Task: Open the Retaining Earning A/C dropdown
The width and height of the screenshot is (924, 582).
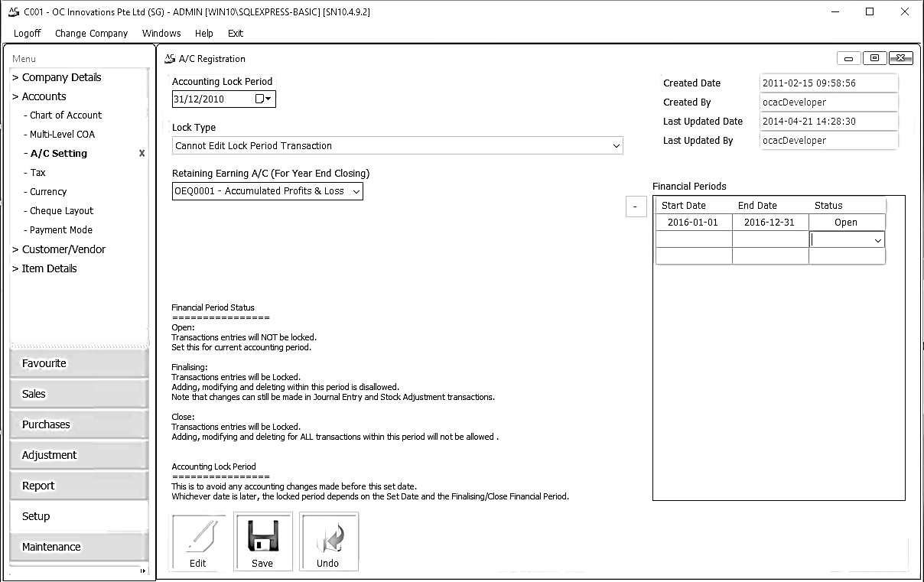Action: click(x=355, y=191)
